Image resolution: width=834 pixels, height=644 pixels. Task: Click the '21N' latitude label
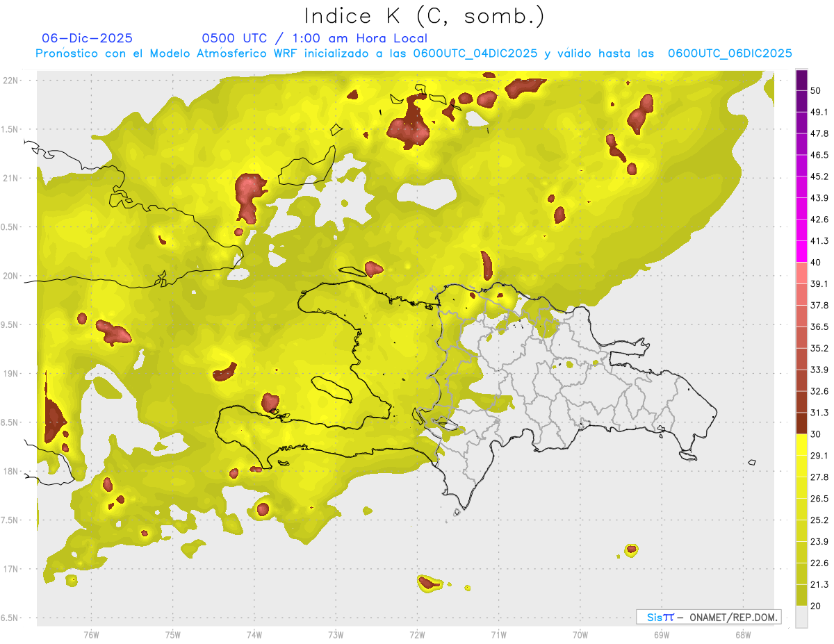click(x=10, y=178)
